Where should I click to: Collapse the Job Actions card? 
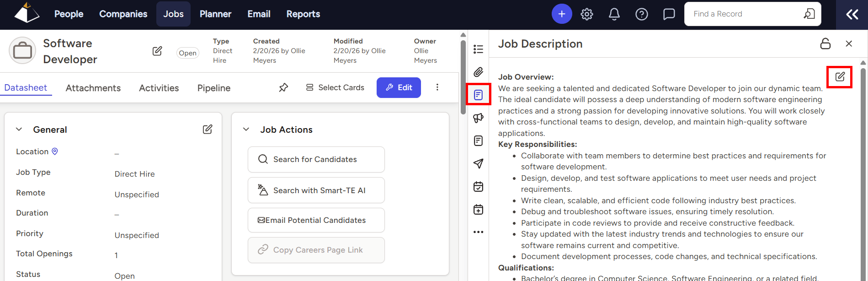tap(246, 130)
